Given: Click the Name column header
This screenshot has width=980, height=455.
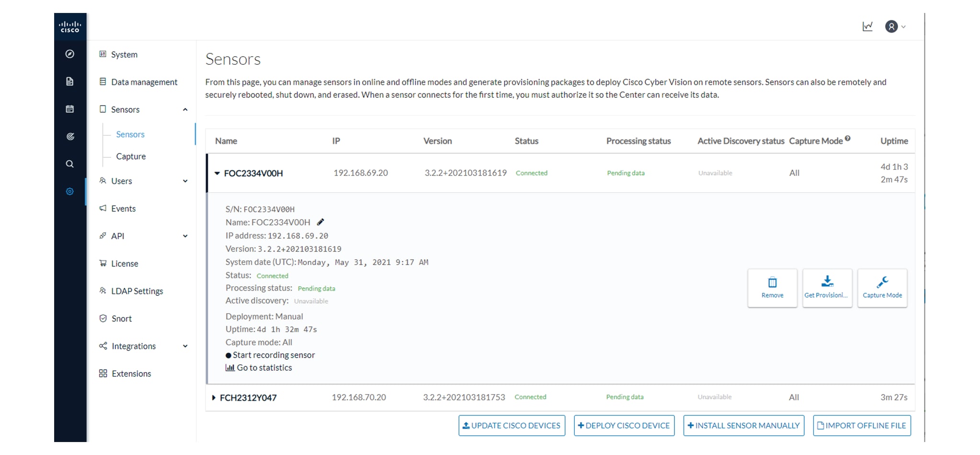Looking at the screenshot, I should point(226,141).
